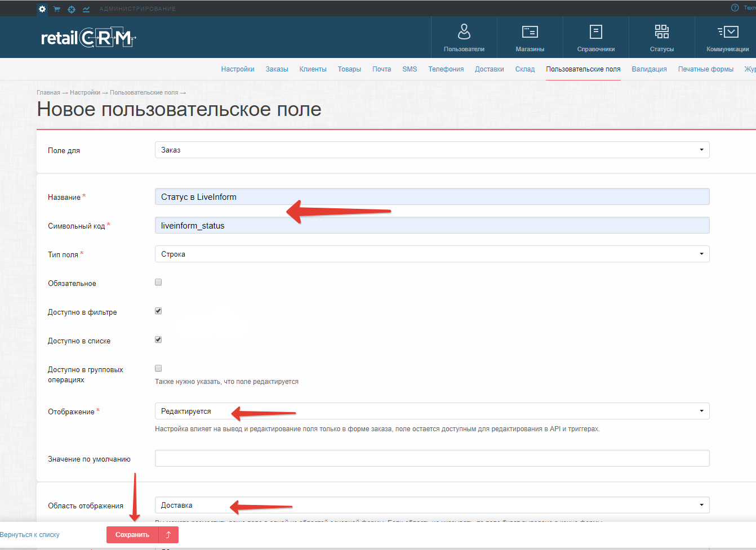Open Пользователи users section

pyautogui.click(x=464, y=37)
